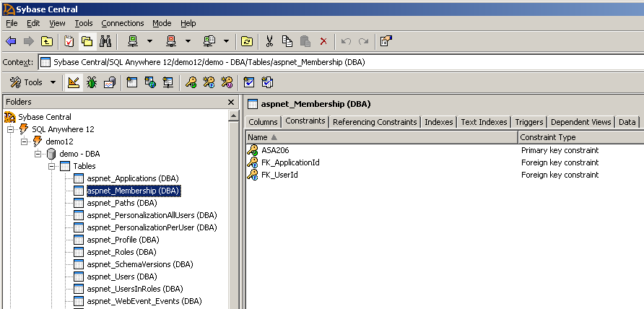Screen dimensions: 644x309
Task: Select the FK_ApplicationId constraint row
Action: point(445,162)
